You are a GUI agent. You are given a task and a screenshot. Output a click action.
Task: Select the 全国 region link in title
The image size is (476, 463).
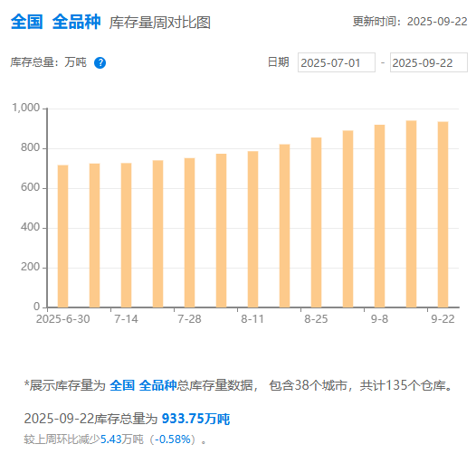(x=27, y=22)
